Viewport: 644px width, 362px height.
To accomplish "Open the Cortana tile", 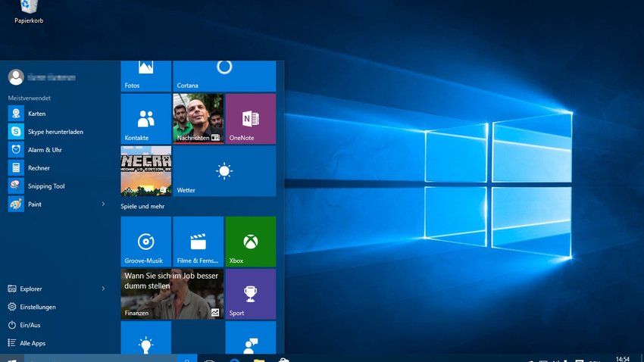I will pyautogui.click(x=224, y=76).
